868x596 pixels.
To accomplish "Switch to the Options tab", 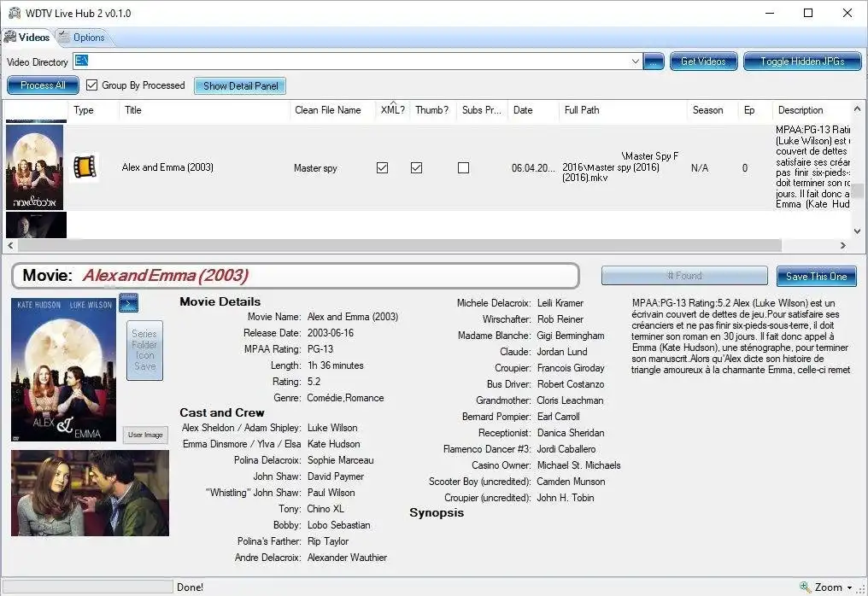I will click(x=83, y=37).
